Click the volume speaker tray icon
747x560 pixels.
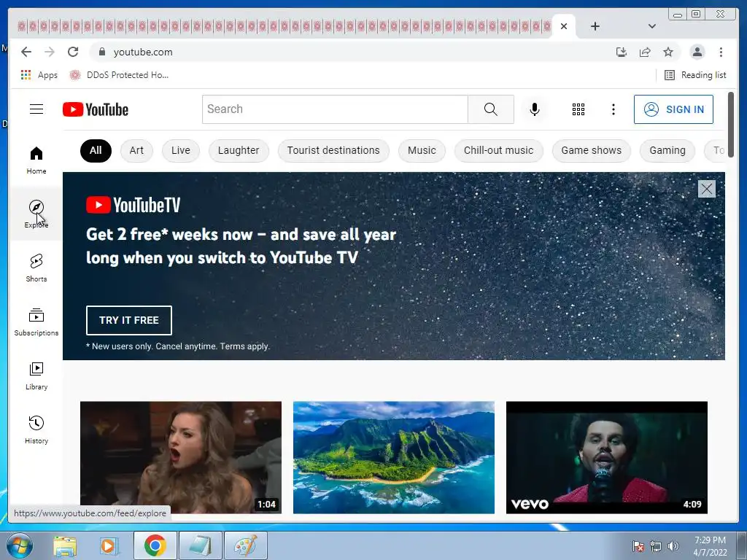[x=673, y=546]
